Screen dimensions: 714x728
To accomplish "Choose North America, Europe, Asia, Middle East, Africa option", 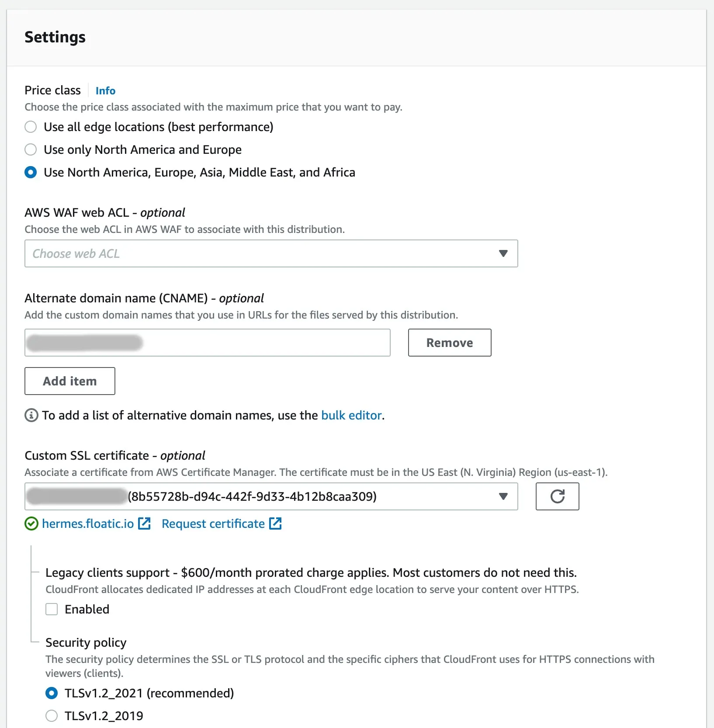I will 31,173.
